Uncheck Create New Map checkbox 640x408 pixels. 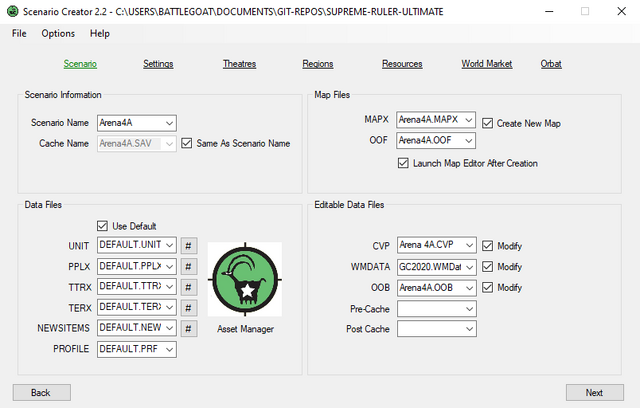[x=487, y=123]
